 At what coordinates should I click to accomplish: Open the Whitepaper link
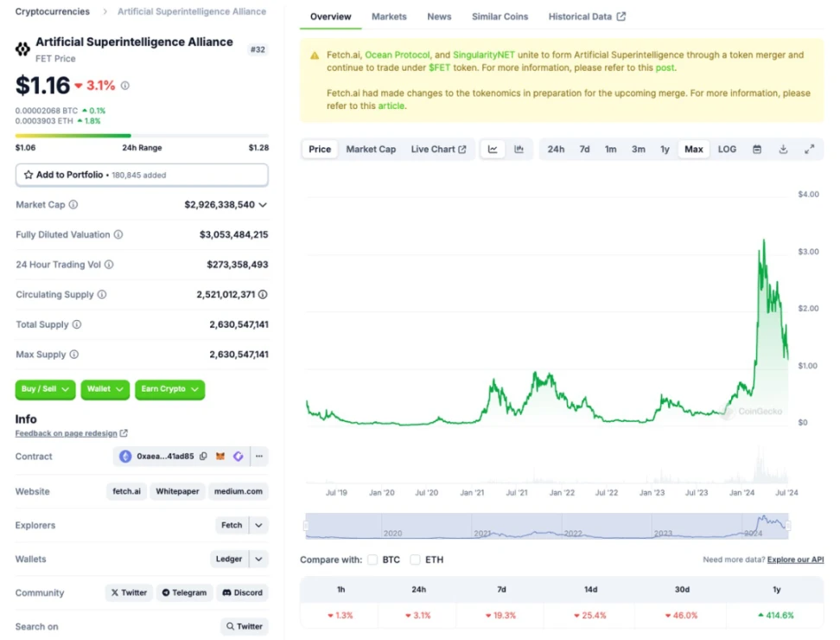[177, 491]
